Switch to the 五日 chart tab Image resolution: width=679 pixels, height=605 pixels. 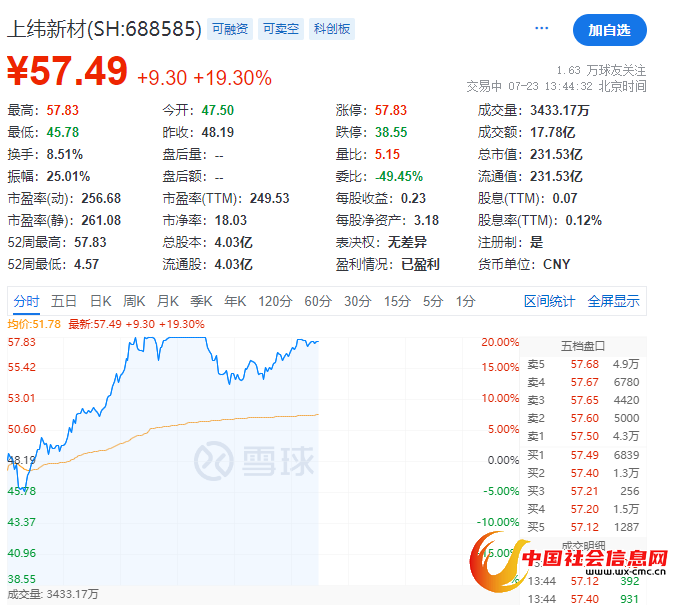[64, 301]
